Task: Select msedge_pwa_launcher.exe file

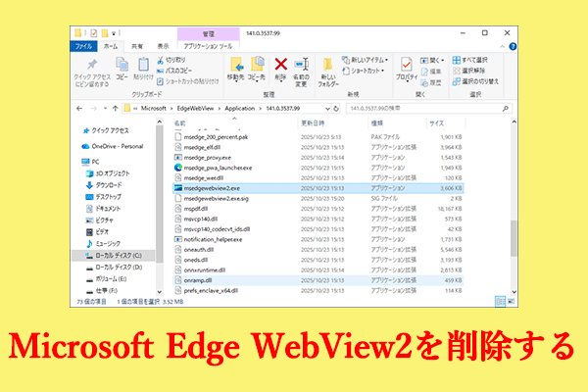Action: [x=318, y=168]
